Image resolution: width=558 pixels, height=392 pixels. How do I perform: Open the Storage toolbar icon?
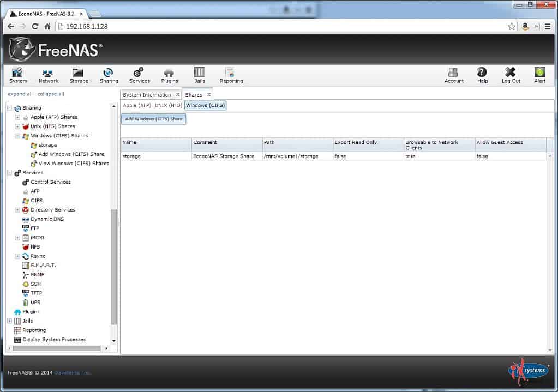pos(79,75)
